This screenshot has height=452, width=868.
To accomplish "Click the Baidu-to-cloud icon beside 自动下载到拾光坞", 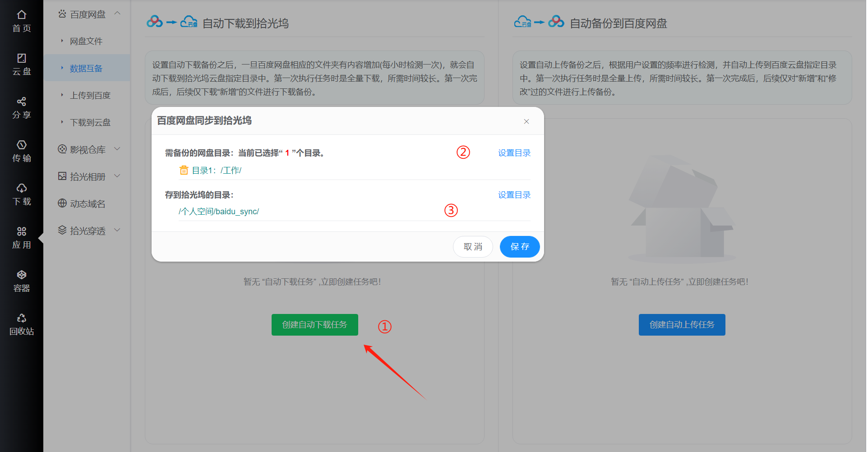I will click(172, 22).
